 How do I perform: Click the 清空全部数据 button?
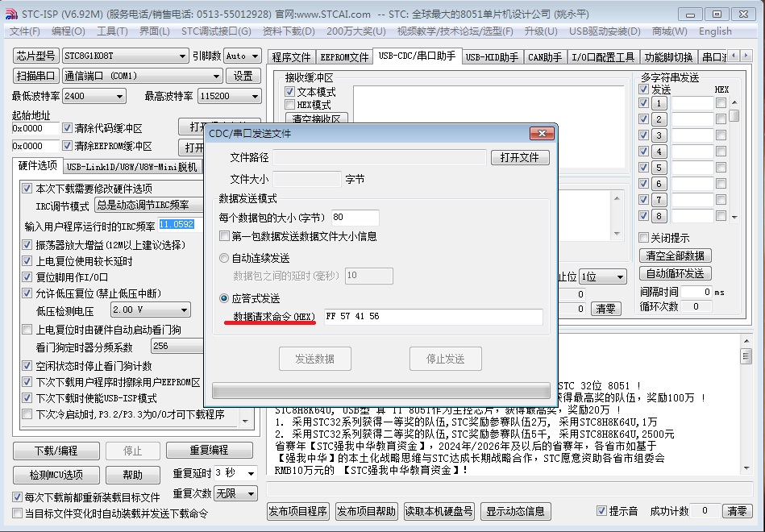676,256
